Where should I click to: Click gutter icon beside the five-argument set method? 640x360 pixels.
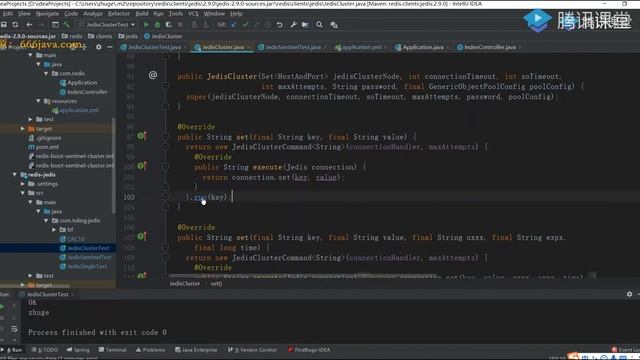142,236
